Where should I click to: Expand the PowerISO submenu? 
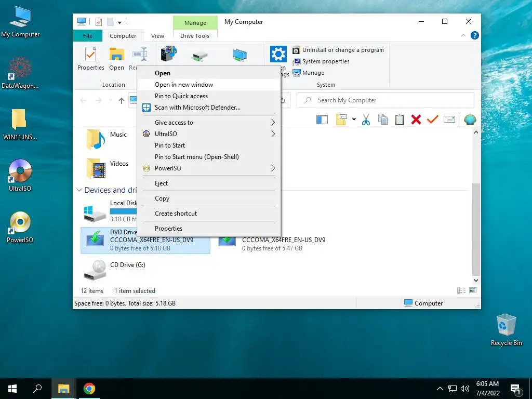[209, 168]
